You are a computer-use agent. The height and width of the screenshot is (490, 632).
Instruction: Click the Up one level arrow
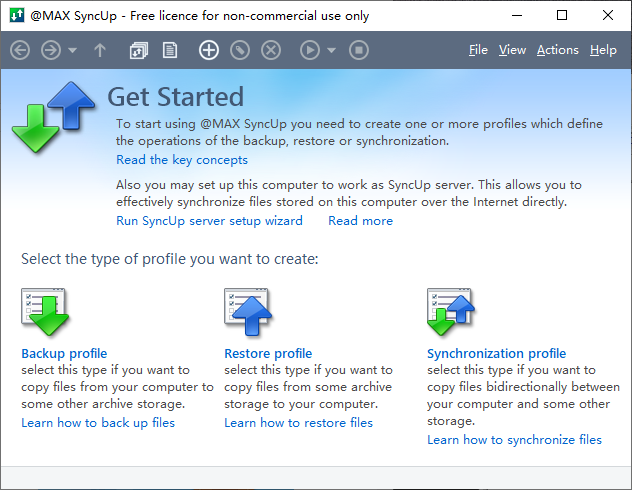[100, 50]
